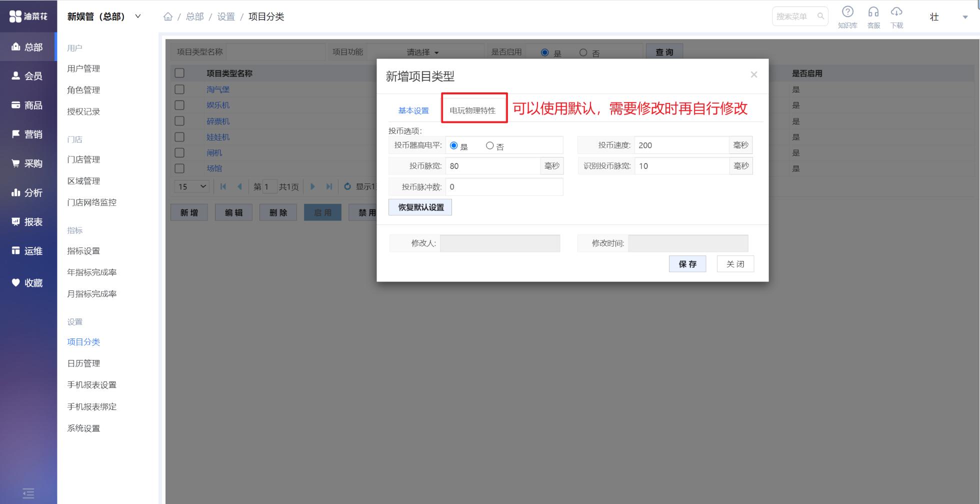Select 否 for 是否启用 filter
Viewport: 980px width, 504px height.
pyautogui.click(x=583, y=52)
